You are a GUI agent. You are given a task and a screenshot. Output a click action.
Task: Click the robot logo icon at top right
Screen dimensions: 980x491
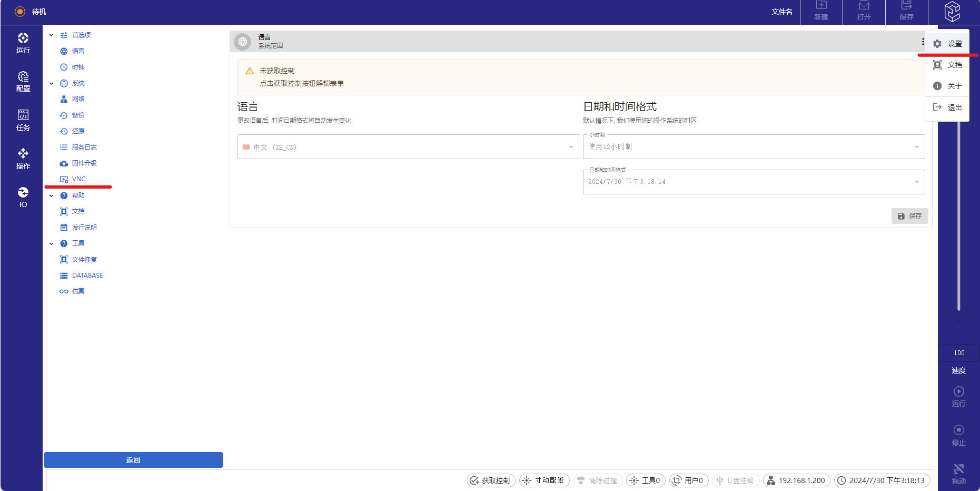tap(952, 12)
